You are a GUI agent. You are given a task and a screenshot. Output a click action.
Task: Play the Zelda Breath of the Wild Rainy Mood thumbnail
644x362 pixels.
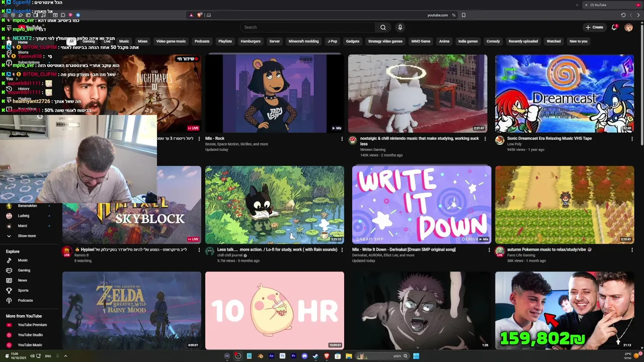[132, 310]
